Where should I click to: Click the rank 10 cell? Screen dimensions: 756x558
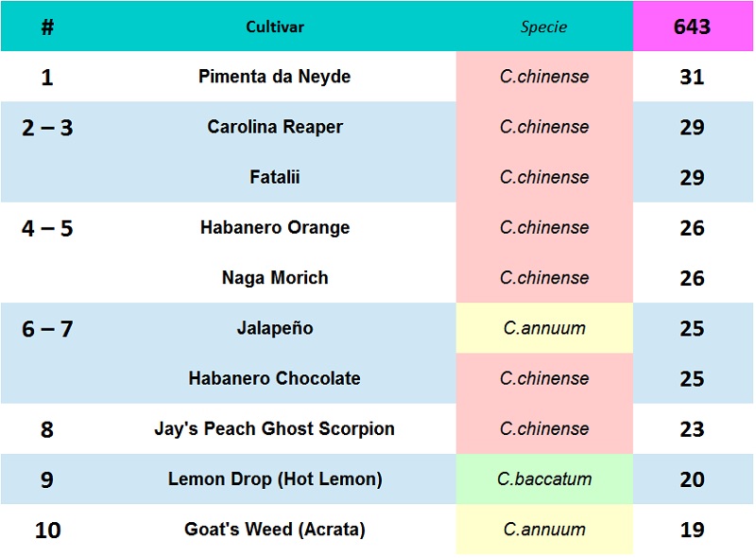(x=48, y=530)
